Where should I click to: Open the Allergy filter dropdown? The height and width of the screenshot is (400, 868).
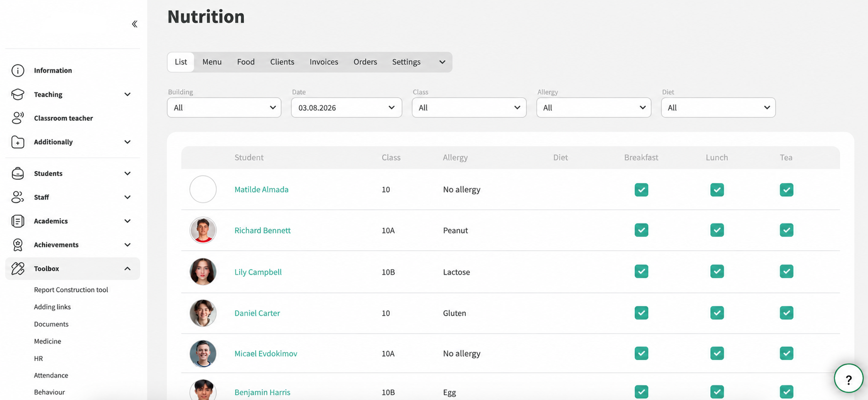pos(594,108)
